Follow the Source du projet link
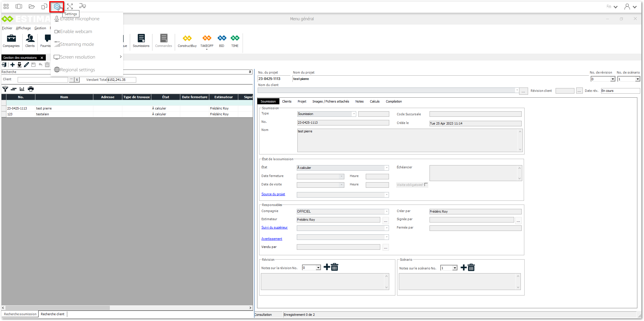Image resolution: width=644 pixels, height=321 pixels. pos(273,194)
